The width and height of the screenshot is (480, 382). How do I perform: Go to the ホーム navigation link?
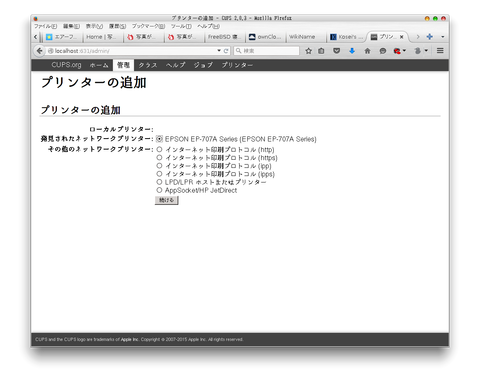pyautogui.click(x=99, y=65)
